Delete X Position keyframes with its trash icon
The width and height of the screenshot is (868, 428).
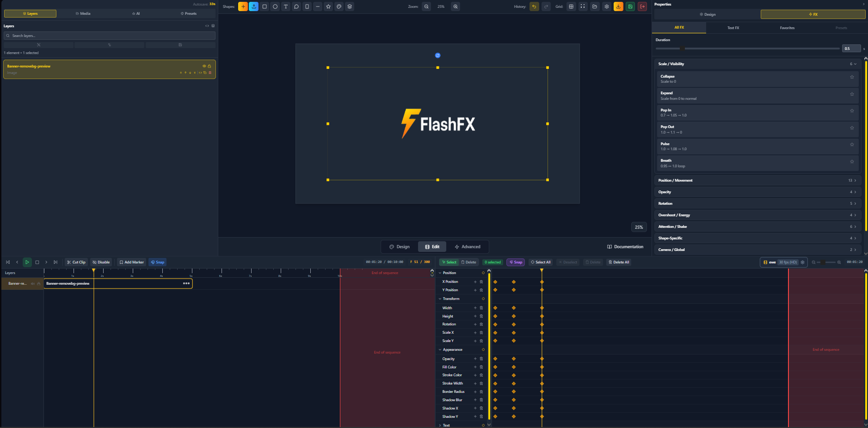click(x=481, y=281)
